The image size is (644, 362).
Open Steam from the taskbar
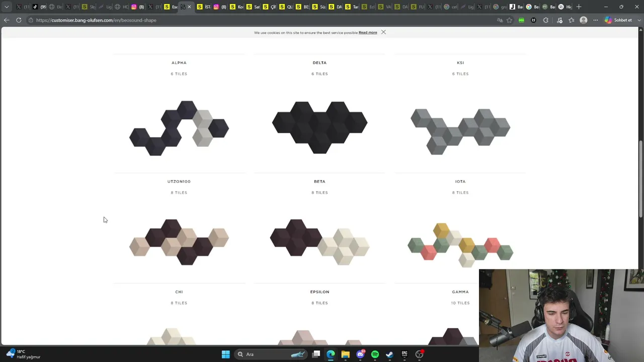(x=389, y=354)
